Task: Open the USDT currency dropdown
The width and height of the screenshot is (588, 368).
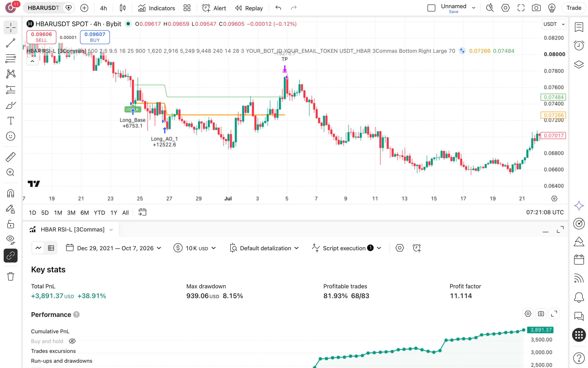Action: [554, 24]
